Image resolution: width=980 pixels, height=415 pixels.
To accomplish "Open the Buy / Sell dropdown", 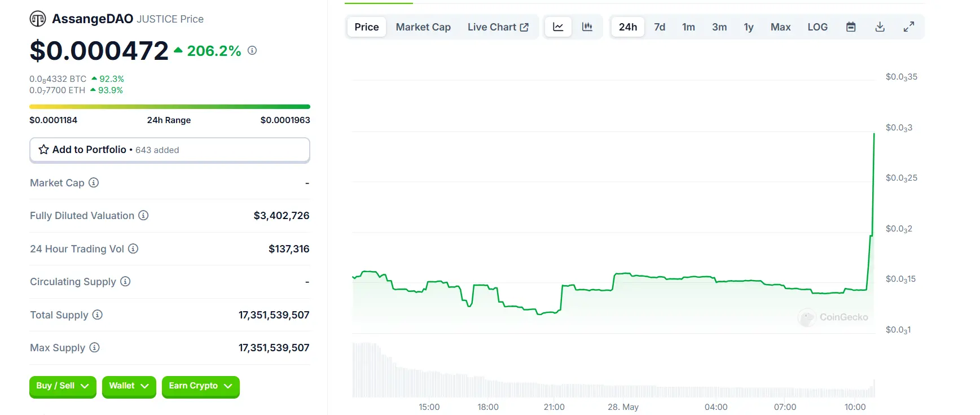I will [63, 386].
